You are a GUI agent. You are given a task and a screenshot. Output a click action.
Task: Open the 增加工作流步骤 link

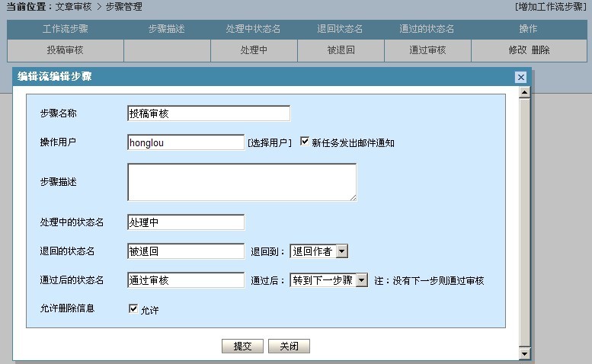(x=550, y=6)
